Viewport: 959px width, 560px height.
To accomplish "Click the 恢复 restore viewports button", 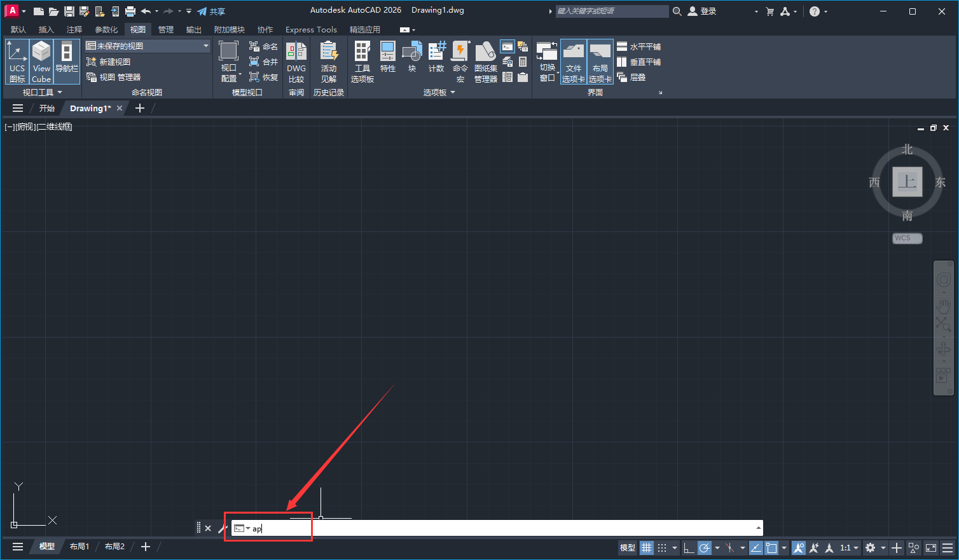I will [263, 77].
